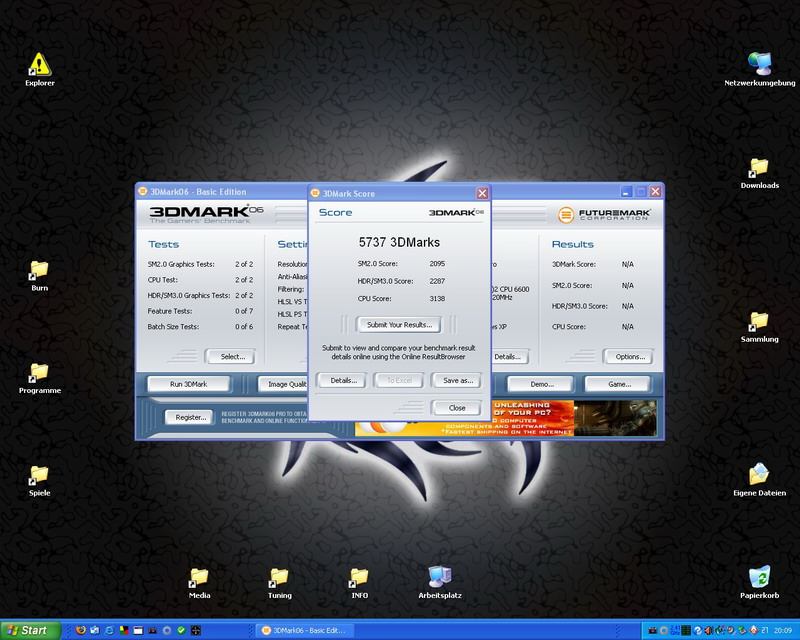Click the 5737 3DMarks score text
This screenshot has width=800, height=640.
tap(399, 242)
